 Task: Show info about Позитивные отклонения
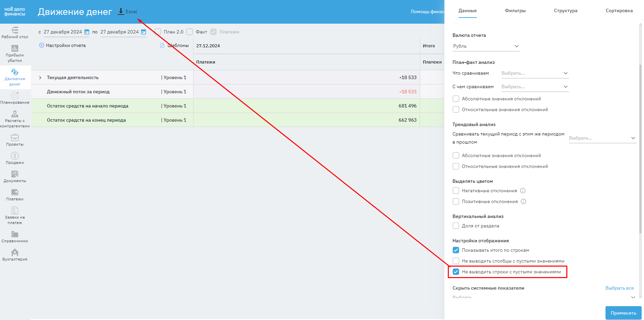[523, 201]
